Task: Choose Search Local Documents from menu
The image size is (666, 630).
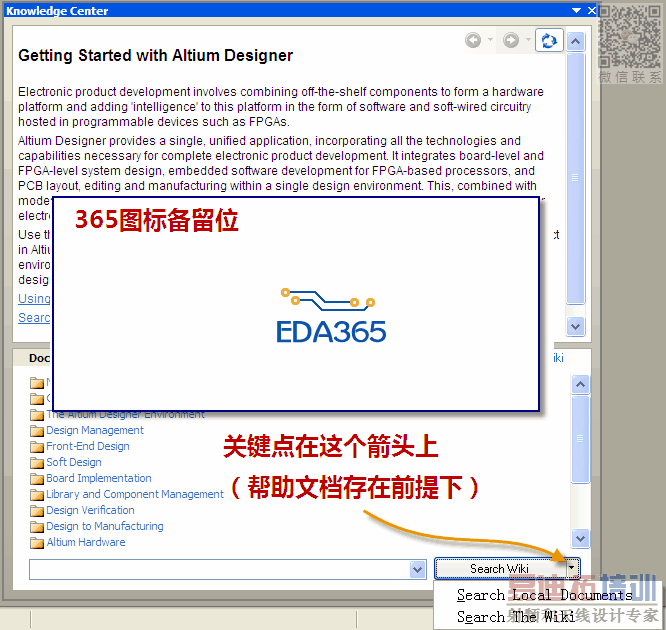Action: pyautogui.click(x=545, y=595)
